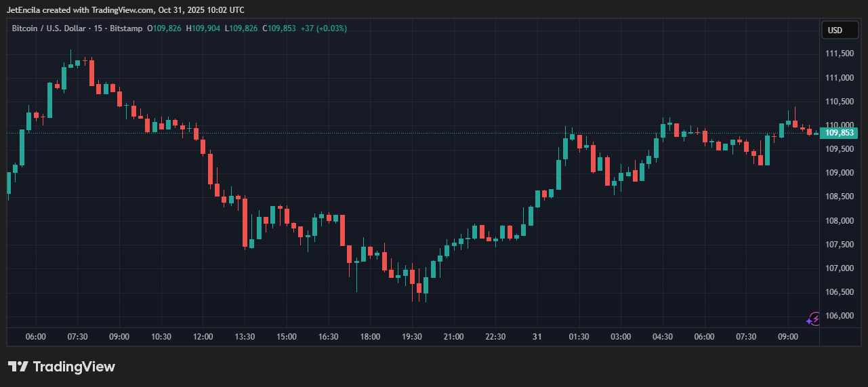The height and width of the screenshot is (387, 868).
Task: Click the purple lightning bolt icon
Action: tap(814, 319)
